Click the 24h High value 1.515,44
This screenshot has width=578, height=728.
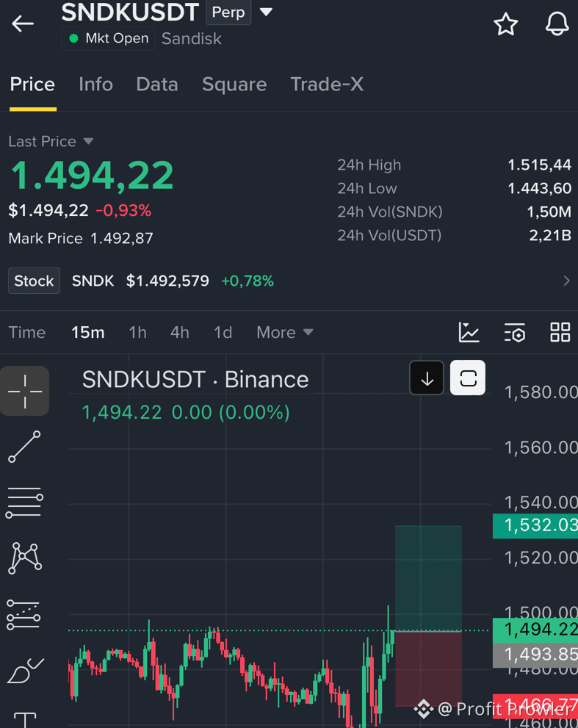click(539, 165)
